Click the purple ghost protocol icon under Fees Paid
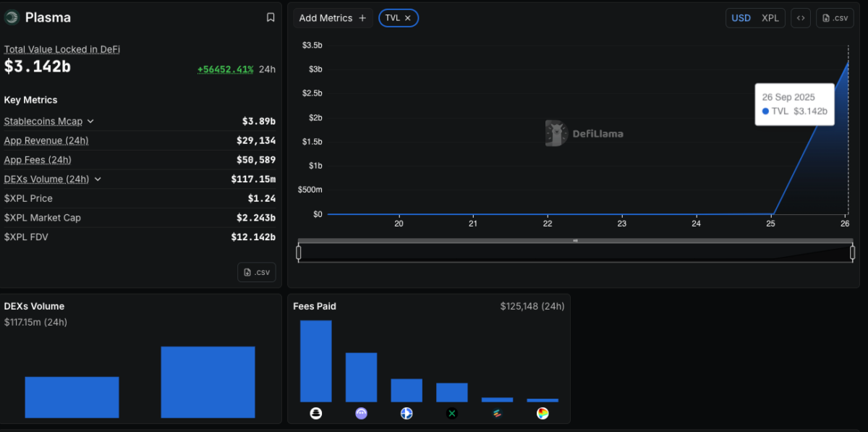This screenshot has height=432, width=868. [x=361, y=413]
